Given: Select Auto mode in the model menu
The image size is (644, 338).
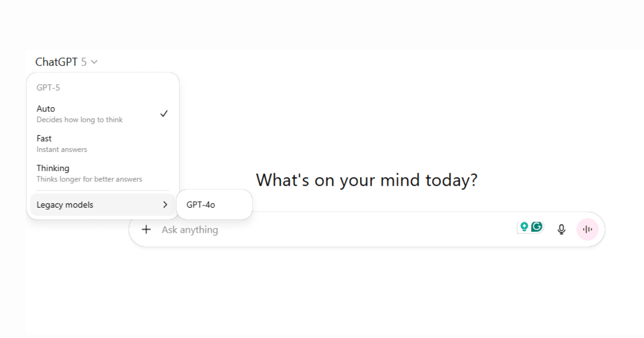Looking at the screenshot, I should [46, 109].
